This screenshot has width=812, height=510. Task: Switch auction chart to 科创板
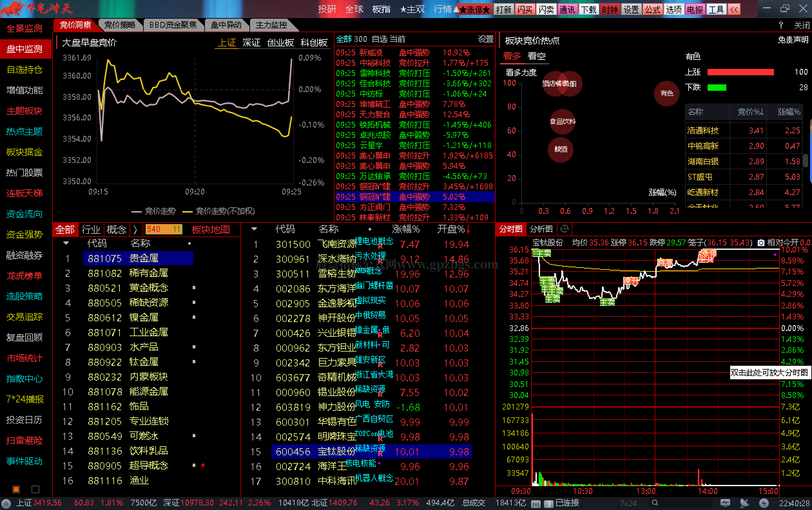click(x=314, y=43)
